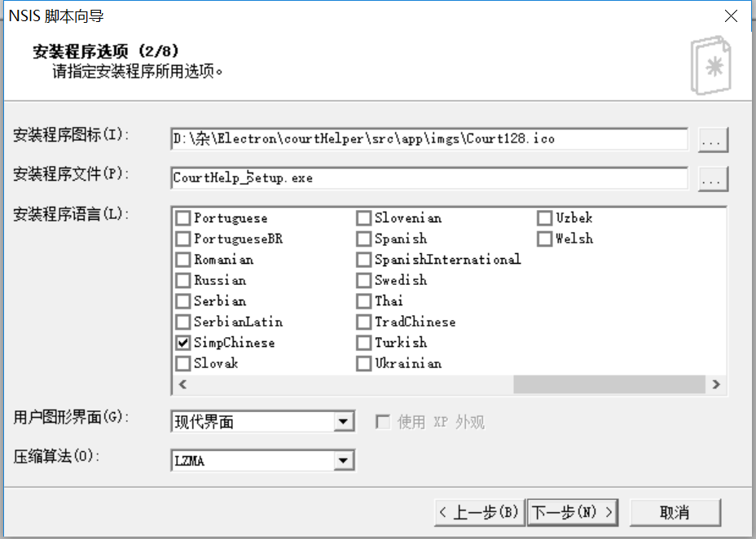The image size is (756, 539).
Task: Select Russian as installer language
Action: 182,280
